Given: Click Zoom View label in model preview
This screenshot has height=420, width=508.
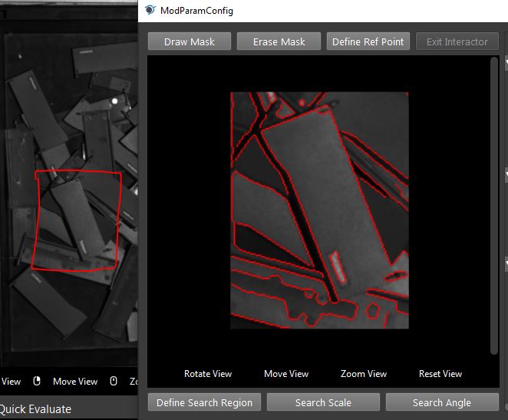Looking at the screenshot, I should coord(364,374).
